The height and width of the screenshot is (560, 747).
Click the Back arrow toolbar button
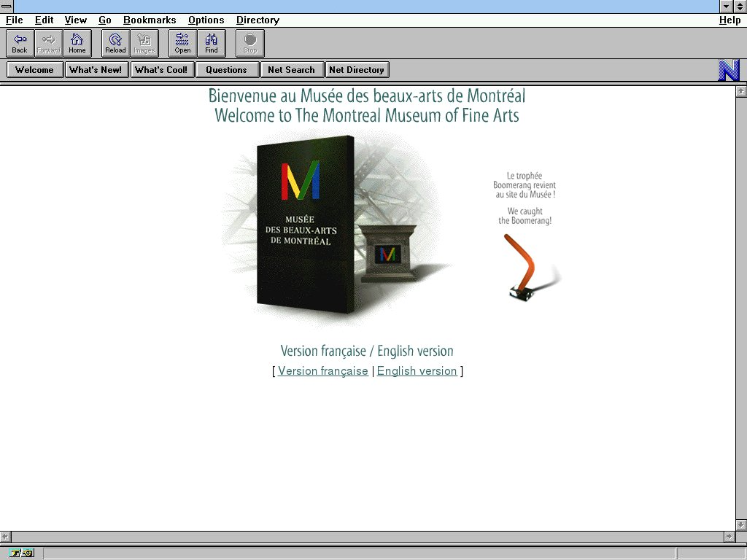coord(20,43)
